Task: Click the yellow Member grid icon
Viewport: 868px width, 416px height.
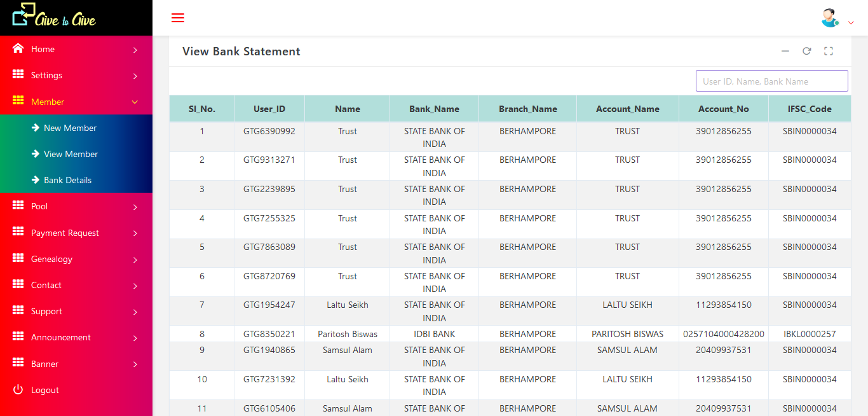Action: point(18,101)
